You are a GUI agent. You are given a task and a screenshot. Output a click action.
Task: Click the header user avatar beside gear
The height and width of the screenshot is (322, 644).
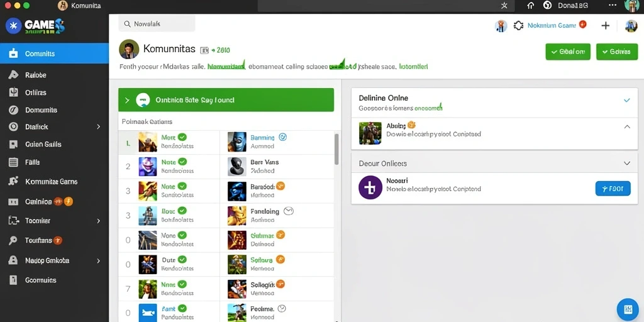click(x=501, y=26)
